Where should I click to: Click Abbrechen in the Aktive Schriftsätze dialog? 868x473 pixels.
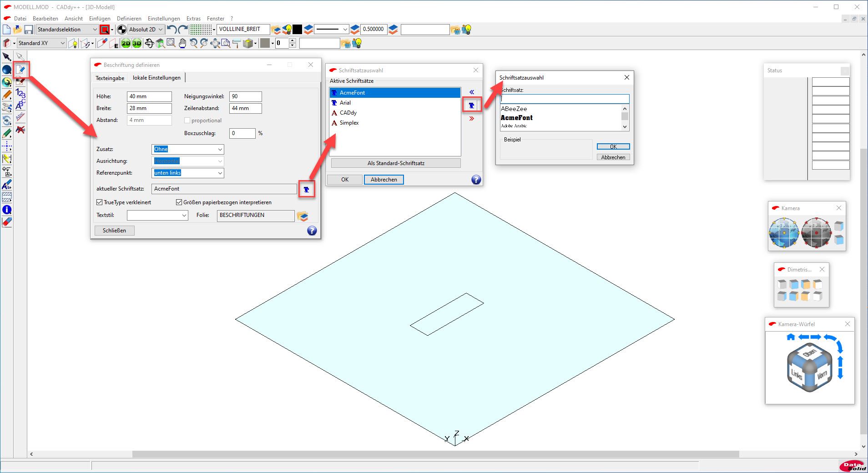pyautogui.click(x=384, y=180)
